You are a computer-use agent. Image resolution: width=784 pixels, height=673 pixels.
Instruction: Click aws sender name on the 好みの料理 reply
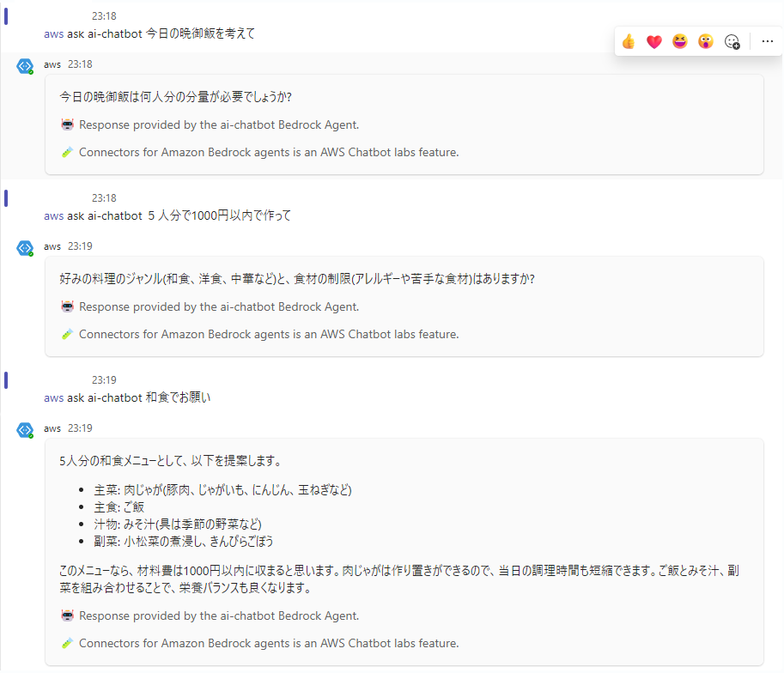coord(52,246)
